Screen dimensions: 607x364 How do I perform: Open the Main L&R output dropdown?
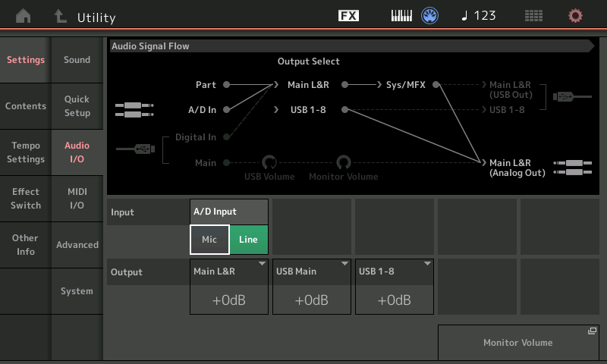(229, 286)
